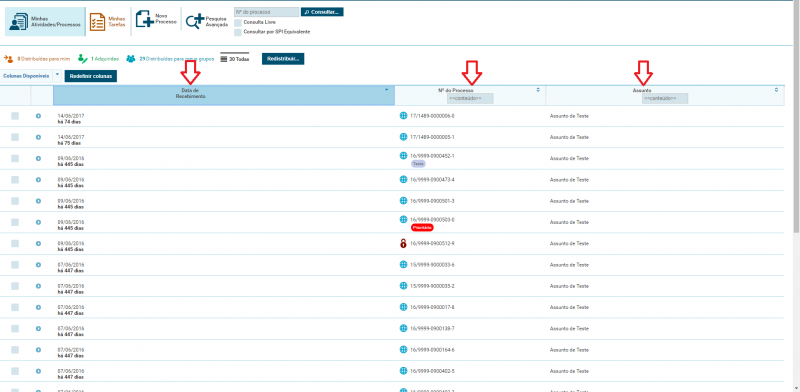Click the Colunas Disponíveis button
The width and height of the screenshot is (800, 392).
click(x=26, y=76)
